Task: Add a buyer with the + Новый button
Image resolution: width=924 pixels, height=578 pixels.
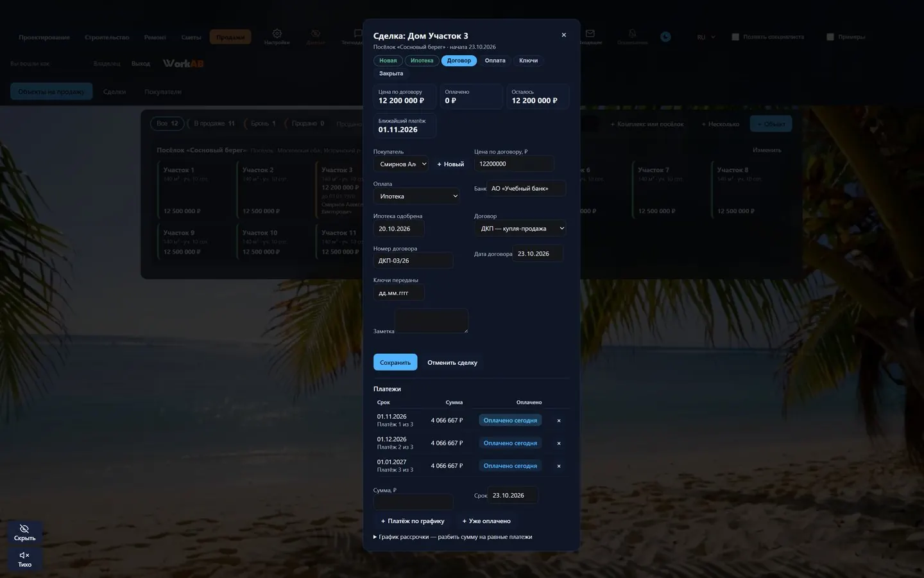Action: click(x=450, y=164)
